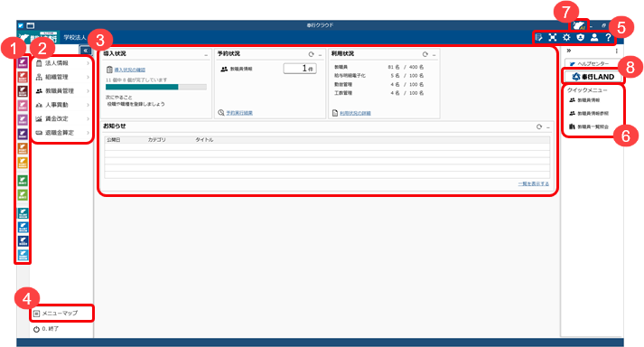Click the タイトル column header
The height and width of the screenshot is (347, 644).
(204, 140)
